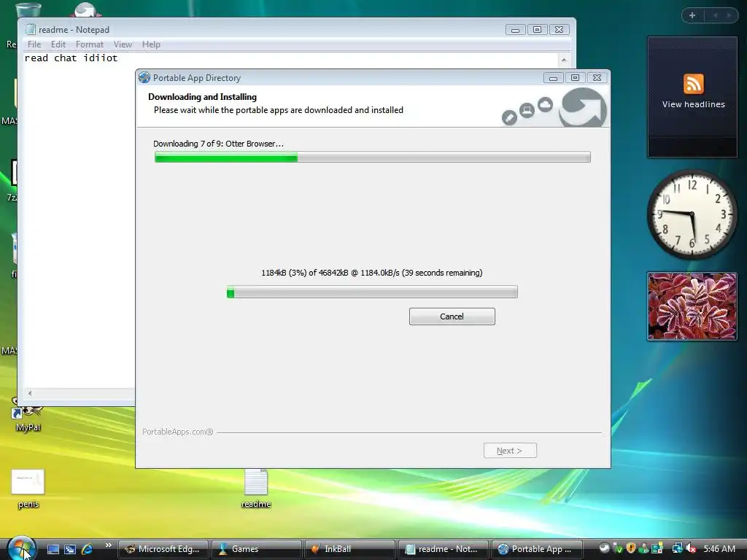Open the Edit menu in Notepad
Screen dimensions: 747x560
click(x=58, y=44)
